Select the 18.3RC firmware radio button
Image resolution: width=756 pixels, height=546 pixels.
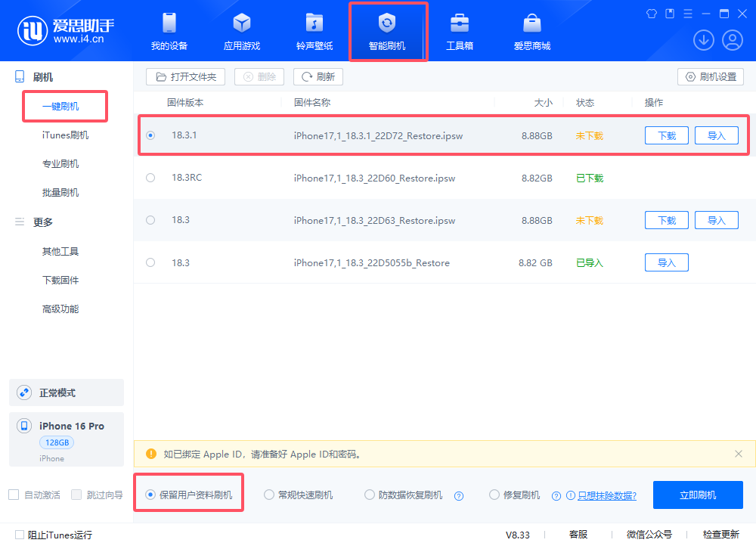tap(150, 178)
